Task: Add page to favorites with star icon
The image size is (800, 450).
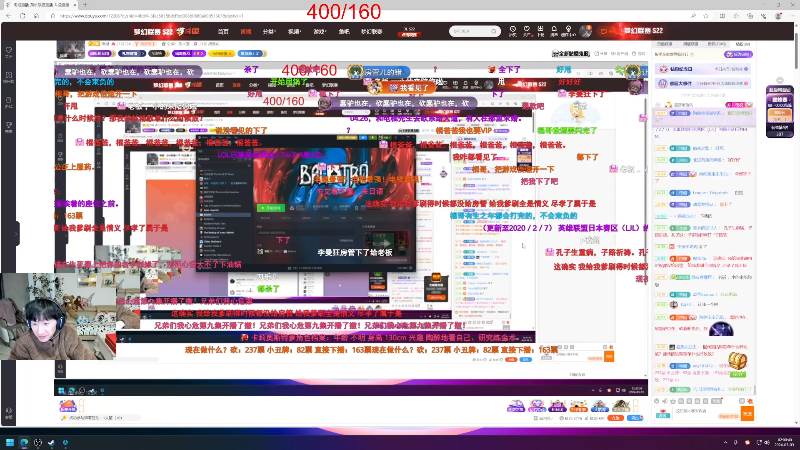Action: tap(706, 16)
